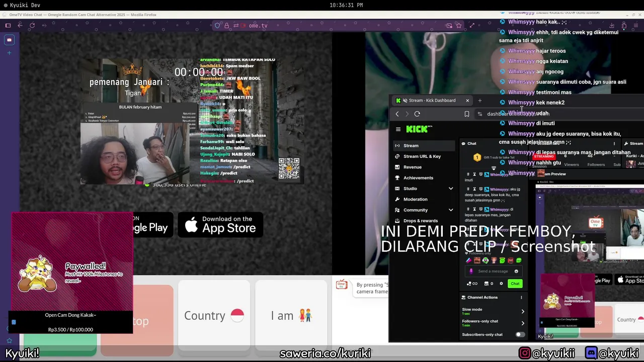Open Followers-only chat settings arrow
This screenshot has width=644, height=362.
(x=522, y=323)
